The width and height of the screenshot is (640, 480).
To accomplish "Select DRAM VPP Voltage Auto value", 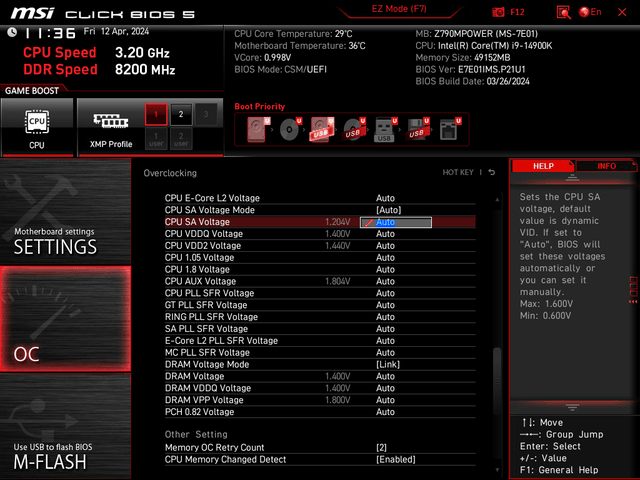I will 385,400.
